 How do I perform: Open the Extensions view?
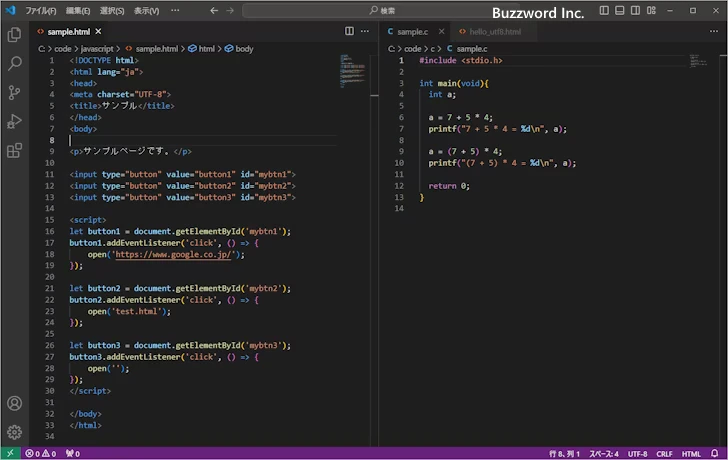pyautogui.click(x=14, y=151)
